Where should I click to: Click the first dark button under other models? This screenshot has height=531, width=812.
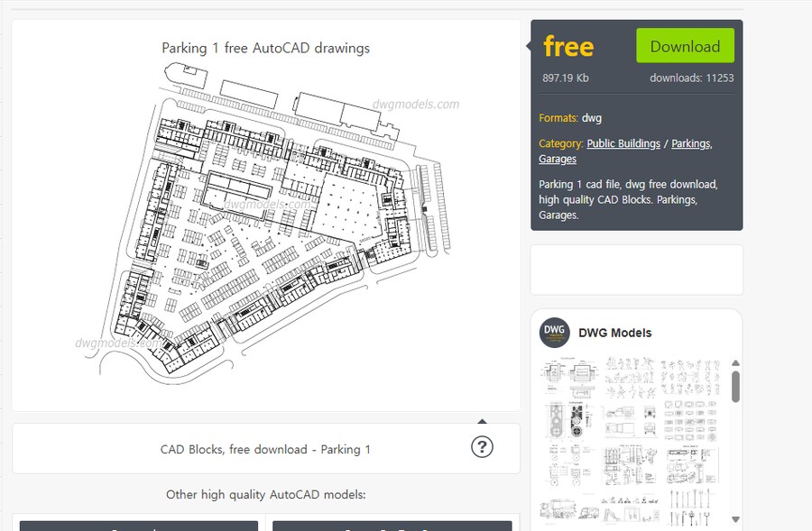click(139, 526)
